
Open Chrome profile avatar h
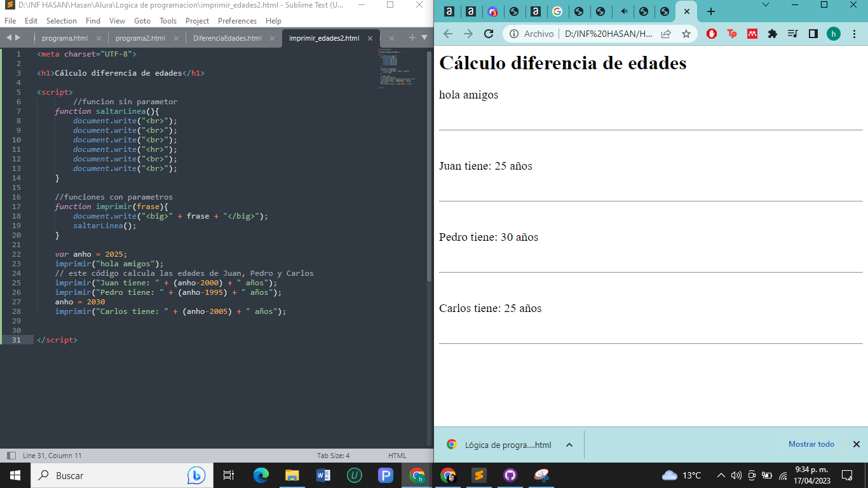834,34
